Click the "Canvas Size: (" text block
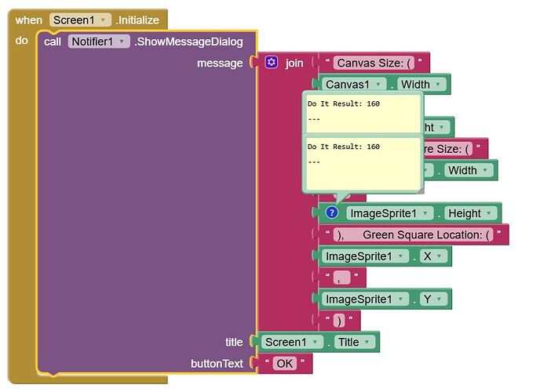 pyautogui.click(x=373, y=63)
